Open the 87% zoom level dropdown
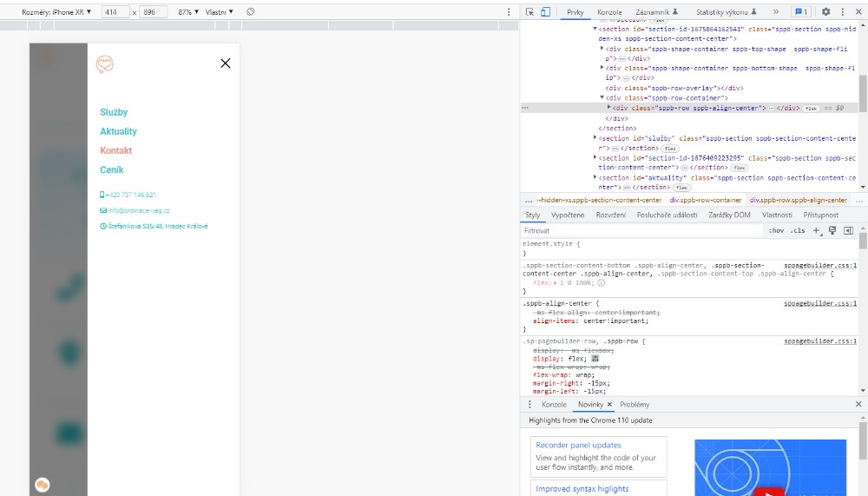 [x=186, y=12]
